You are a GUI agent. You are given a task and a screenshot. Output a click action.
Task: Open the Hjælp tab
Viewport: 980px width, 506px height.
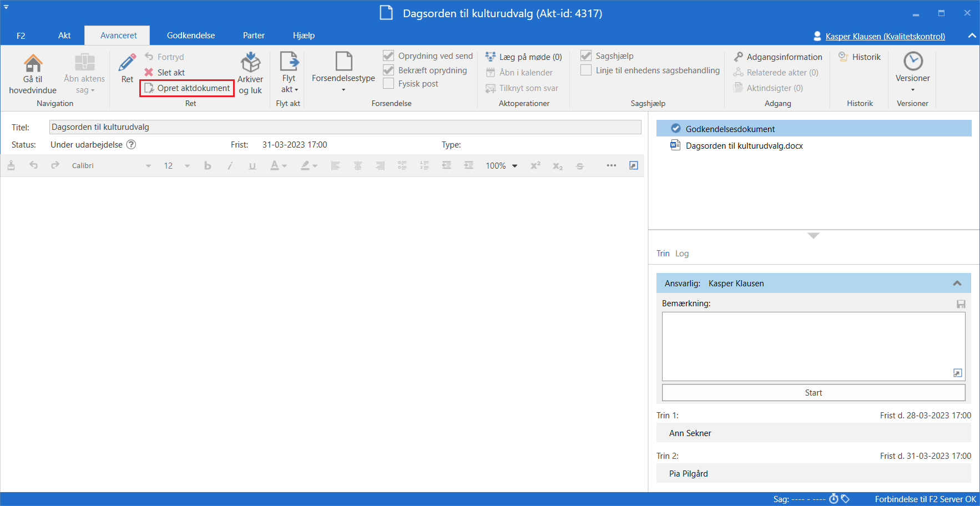point(304,36)
